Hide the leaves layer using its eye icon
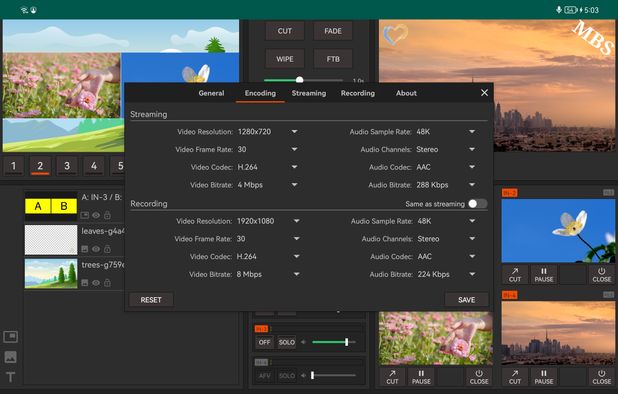 [x=96, y=249]
